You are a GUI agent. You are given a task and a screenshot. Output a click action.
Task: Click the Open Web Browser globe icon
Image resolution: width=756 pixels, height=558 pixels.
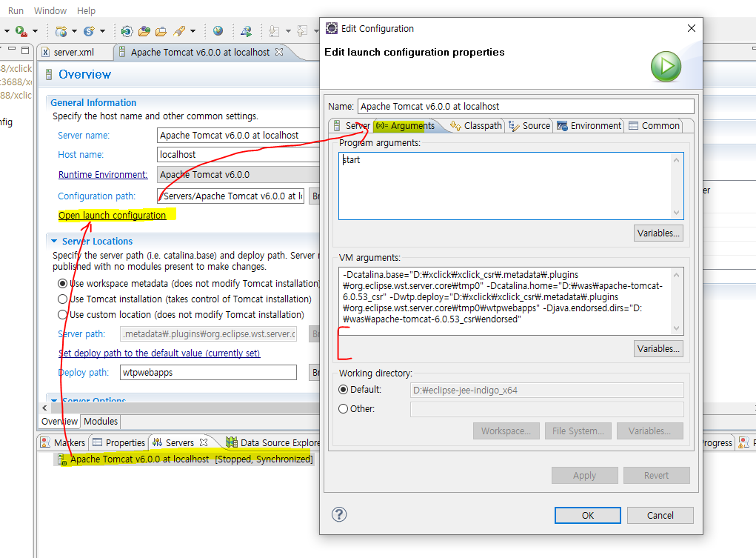(218, 31)
